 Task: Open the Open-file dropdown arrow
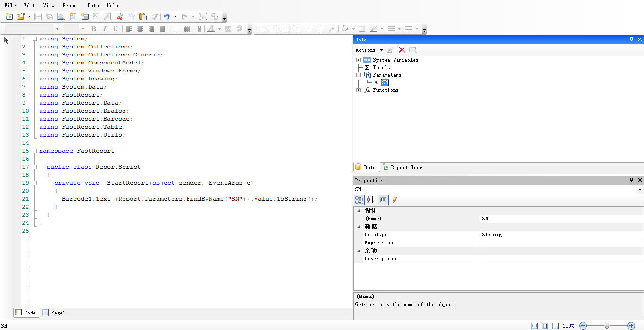tap(29, 16)
